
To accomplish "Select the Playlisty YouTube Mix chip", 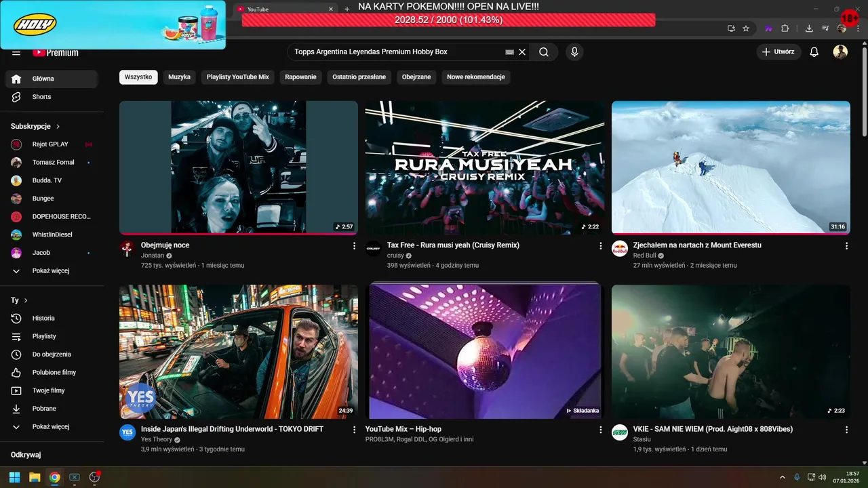I will 238,77.
